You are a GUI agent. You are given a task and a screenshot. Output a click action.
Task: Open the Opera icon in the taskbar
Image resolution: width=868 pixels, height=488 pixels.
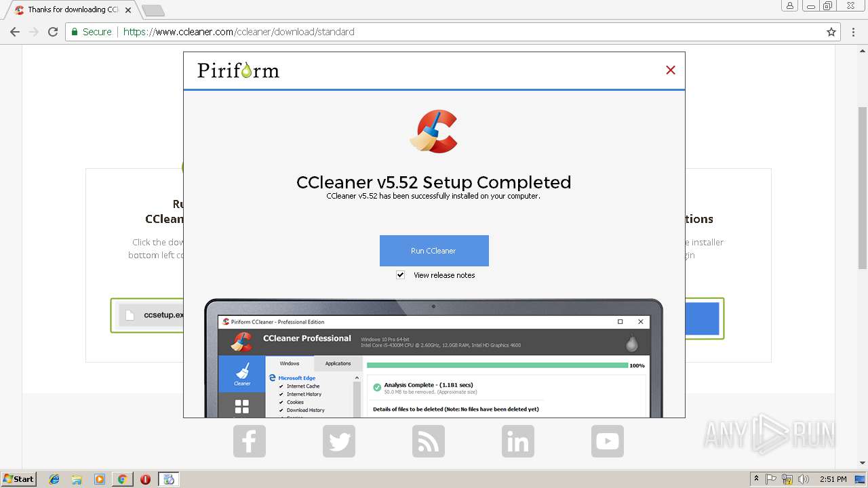[x=145, y=479]
